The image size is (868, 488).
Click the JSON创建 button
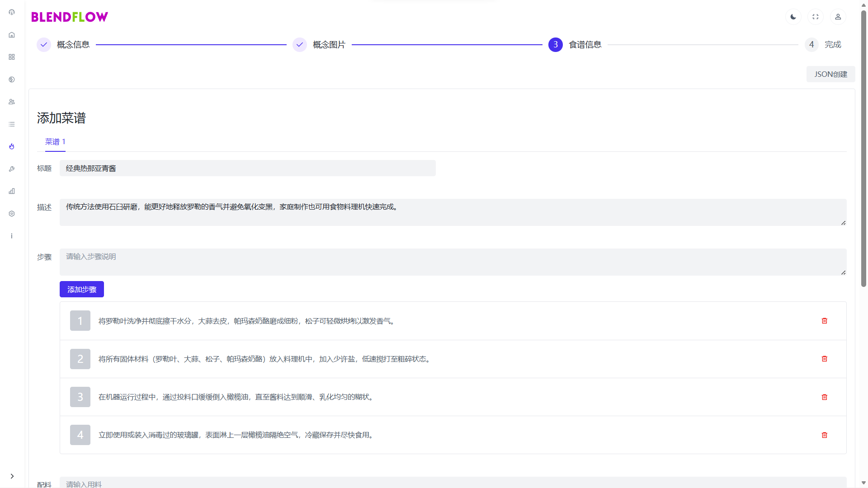click(x=830, y=74)
